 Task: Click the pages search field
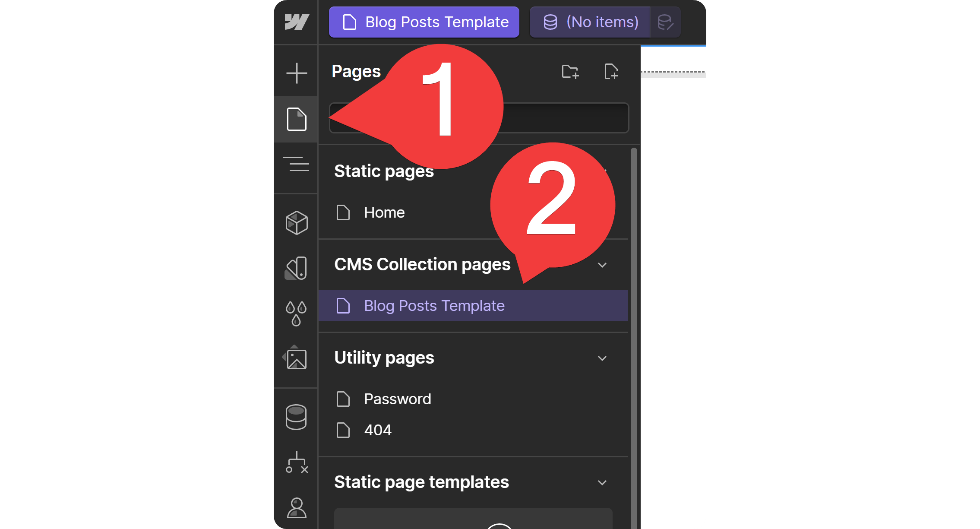pos(561,118)
